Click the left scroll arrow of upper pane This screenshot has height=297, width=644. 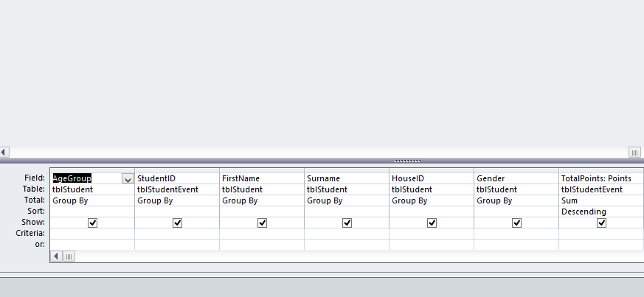pos(4,153)
